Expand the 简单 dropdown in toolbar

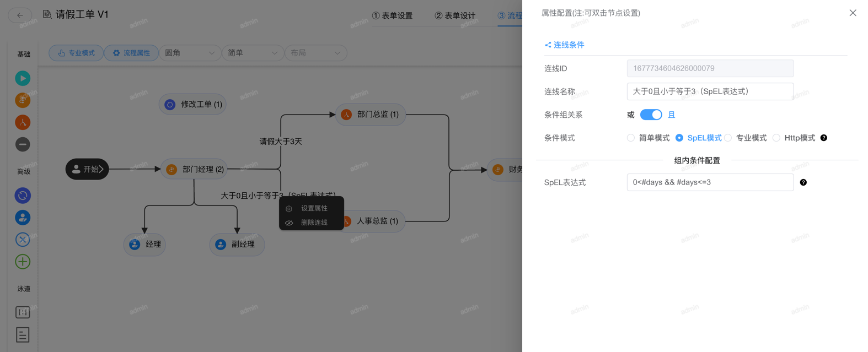tap(253, 53)
